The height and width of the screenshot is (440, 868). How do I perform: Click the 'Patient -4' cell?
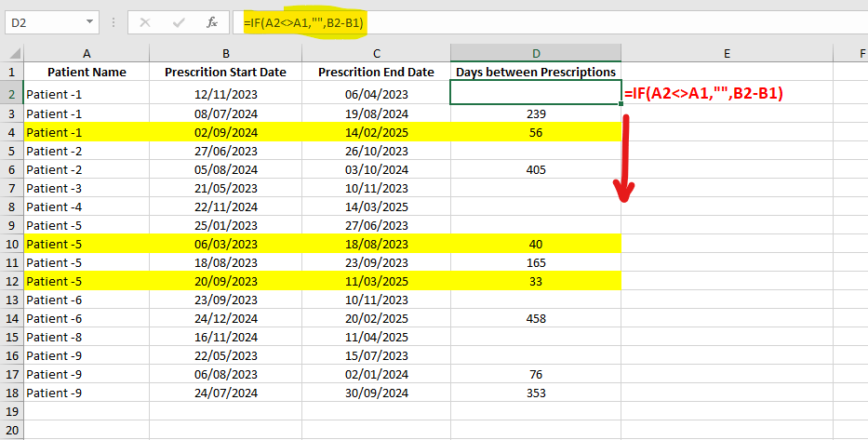pos(87,207)
